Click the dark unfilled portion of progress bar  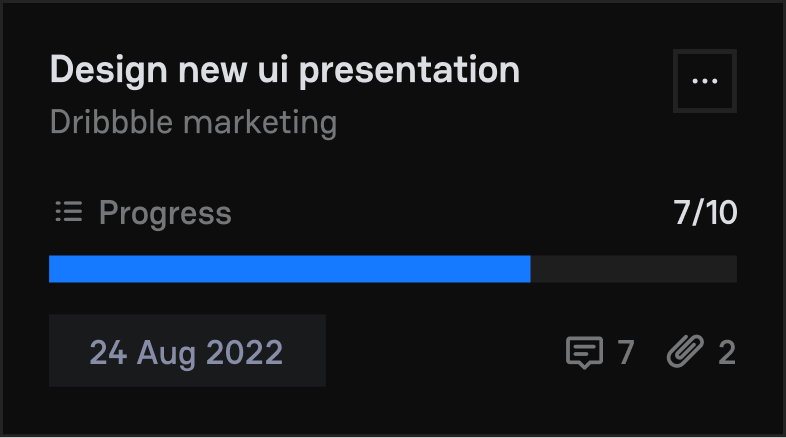click(633, 269)
